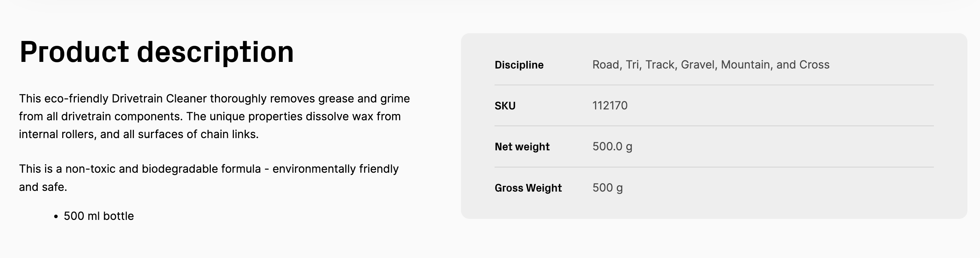Click the paragraph about non-toxic biodegradable formula

click(209, 178)
